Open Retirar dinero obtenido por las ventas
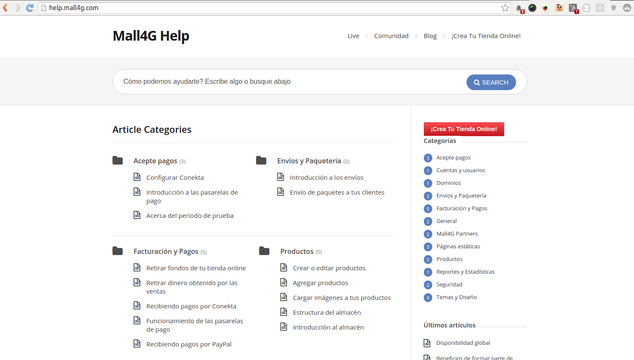 192,287
